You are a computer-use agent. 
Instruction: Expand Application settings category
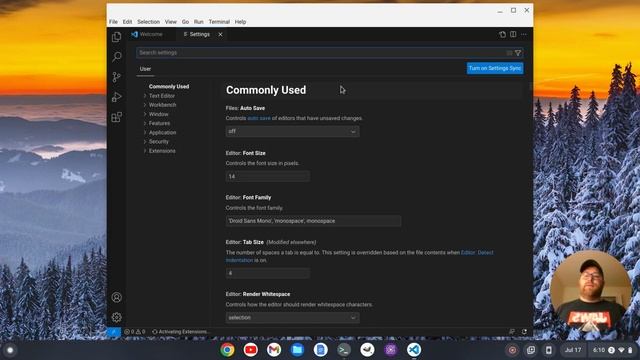pyautogui.click(x=162, y=133)
